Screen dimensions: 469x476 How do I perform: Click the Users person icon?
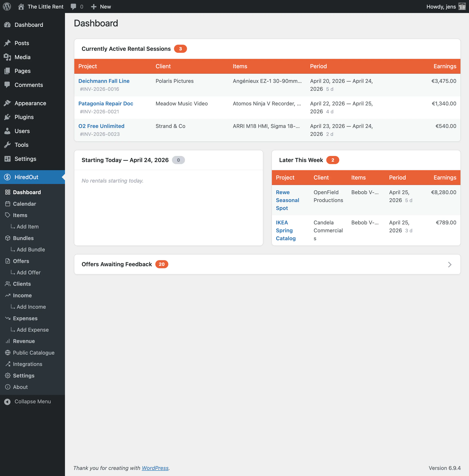[7, 131]
